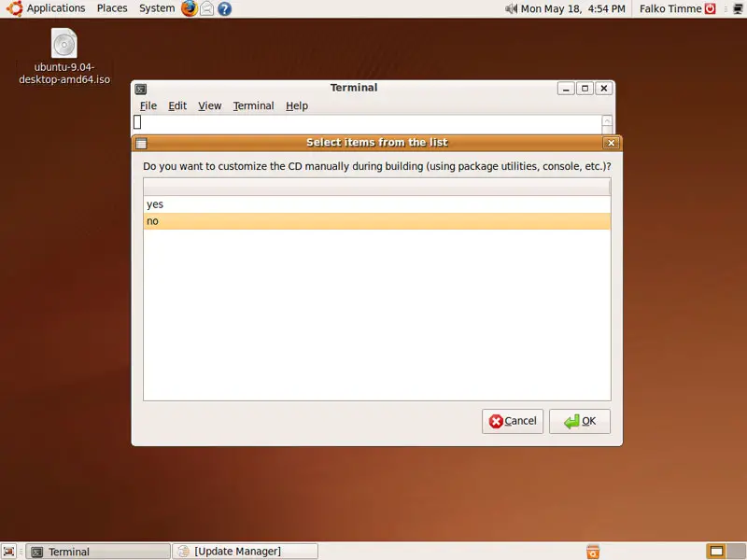The height and width of the screenshot is (560, 747).
Task: Maximize the Terminal window
Action: [x=585, y=89]
